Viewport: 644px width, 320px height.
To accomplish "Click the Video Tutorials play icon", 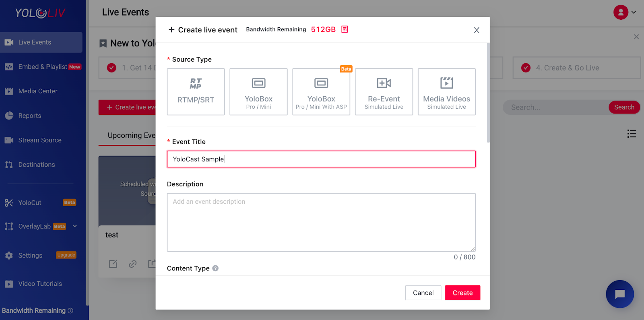I will pyautogui.click(x=9, y=284).
